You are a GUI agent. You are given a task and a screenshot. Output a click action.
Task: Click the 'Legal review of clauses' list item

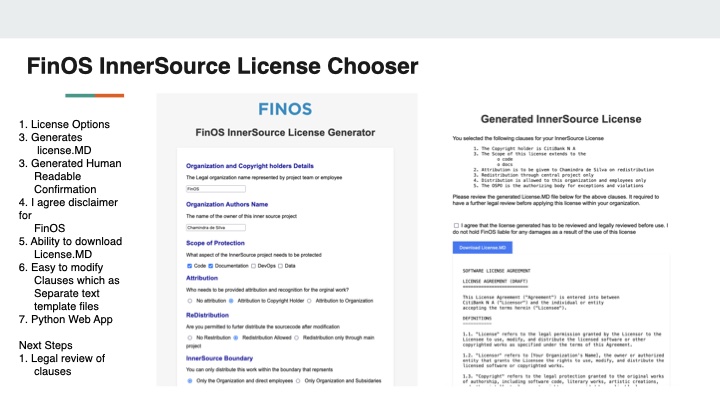(62, 365)
